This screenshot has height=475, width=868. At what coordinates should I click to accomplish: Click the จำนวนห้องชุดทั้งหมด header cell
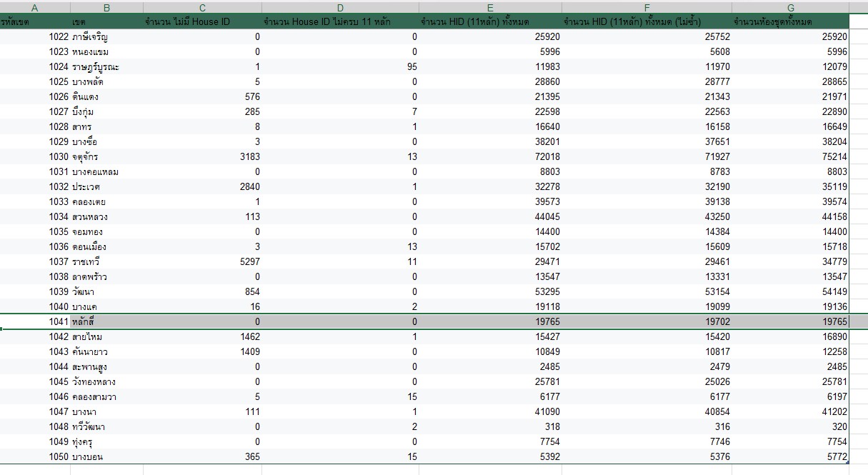pos(790,21)
